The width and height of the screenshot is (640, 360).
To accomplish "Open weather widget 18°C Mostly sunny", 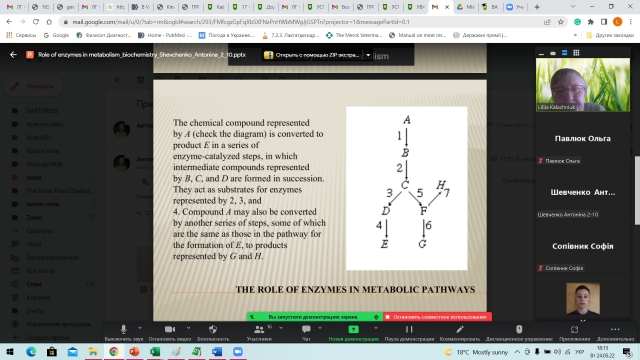I will [476, 352].
